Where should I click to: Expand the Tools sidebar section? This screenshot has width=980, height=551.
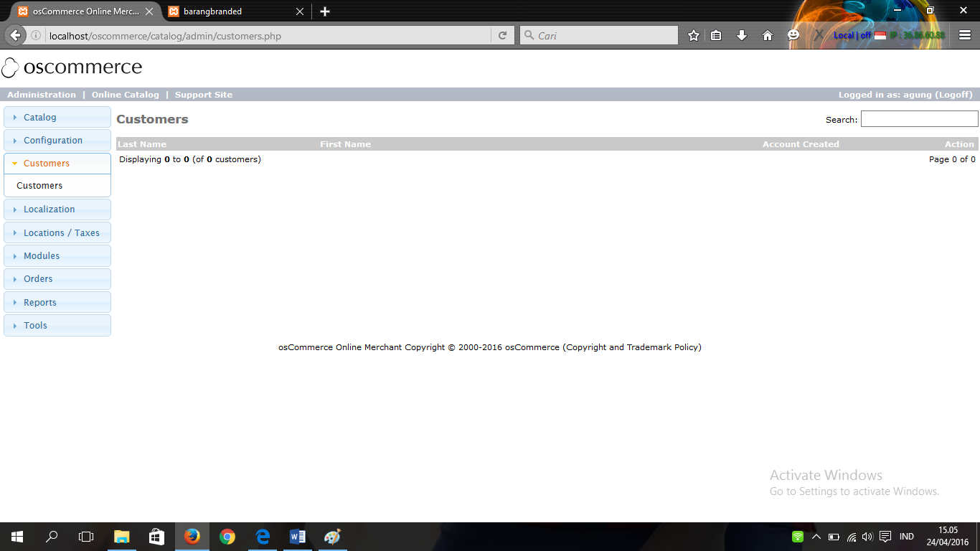(57, 325)
